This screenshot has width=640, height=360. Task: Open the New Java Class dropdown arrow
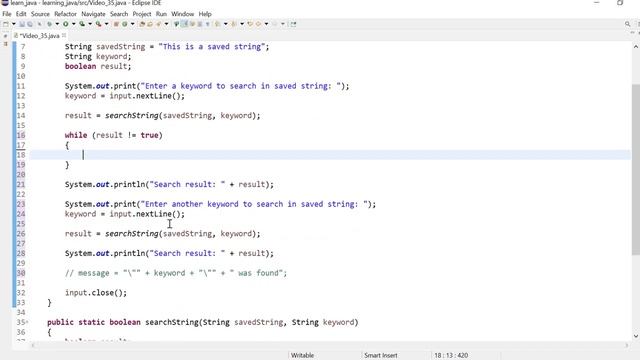coord(133,24)
